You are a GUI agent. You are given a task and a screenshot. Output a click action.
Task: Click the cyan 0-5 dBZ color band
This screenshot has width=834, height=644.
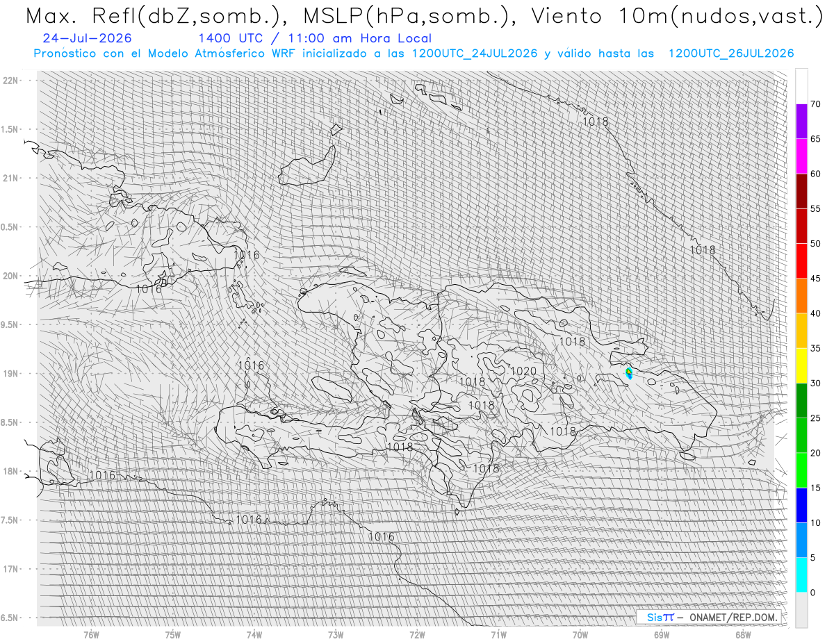tap(801, 575)
